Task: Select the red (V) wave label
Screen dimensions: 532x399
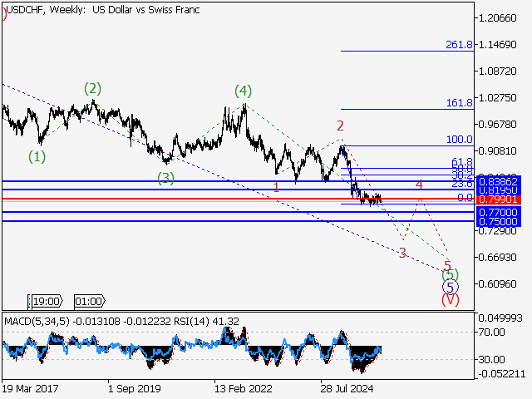Action: click(x=450, y=299)
